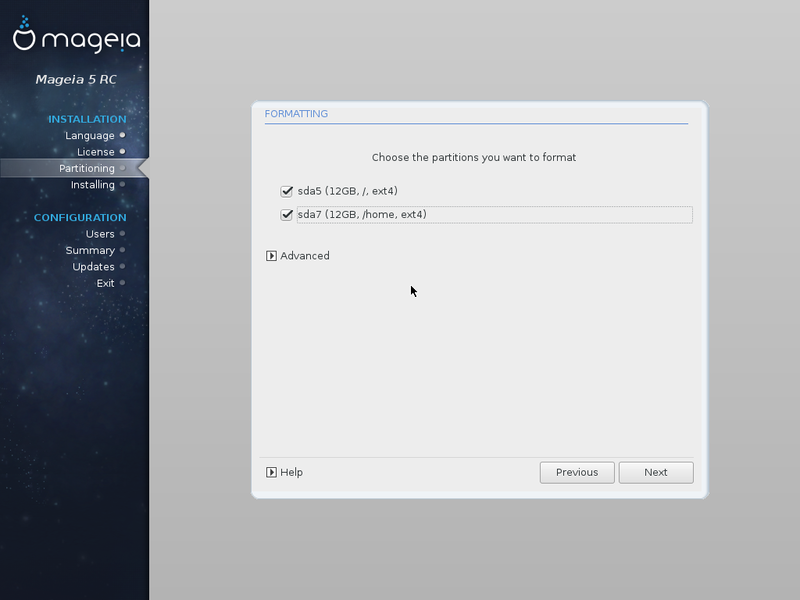Uncheck the sda5 root partition checkbox
This screenshot has height=600, width=800.
click(x=286, y=191)
